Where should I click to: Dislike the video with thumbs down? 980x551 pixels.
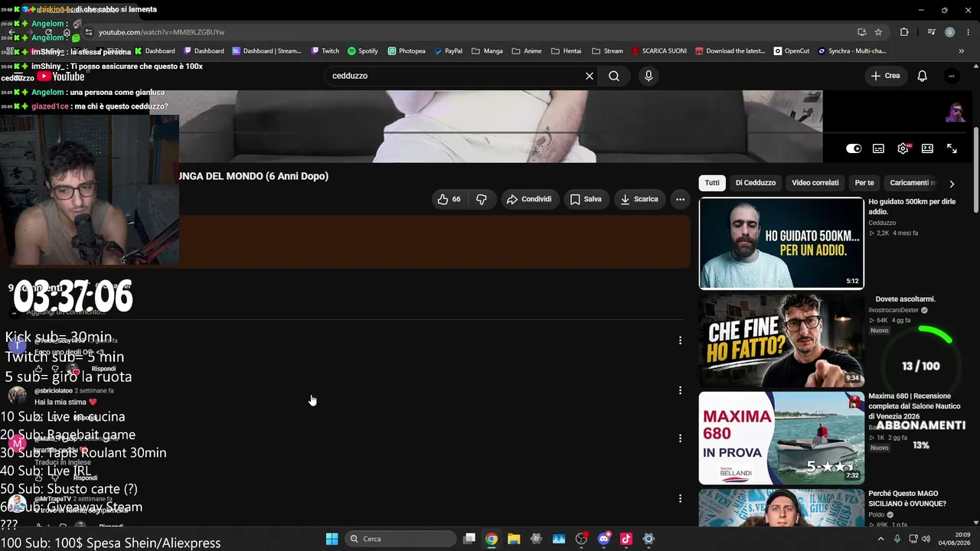[482, 199]
